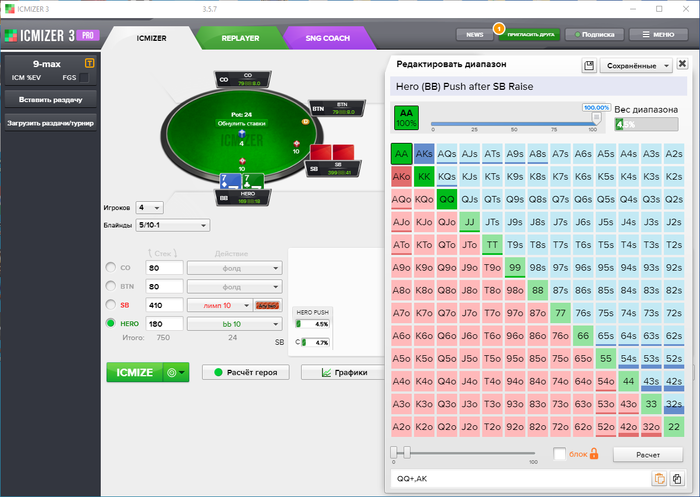The height and width of the screenshot is (497, 700).
Task: Select the QQ cell in range grid
Action: (446, 199)
